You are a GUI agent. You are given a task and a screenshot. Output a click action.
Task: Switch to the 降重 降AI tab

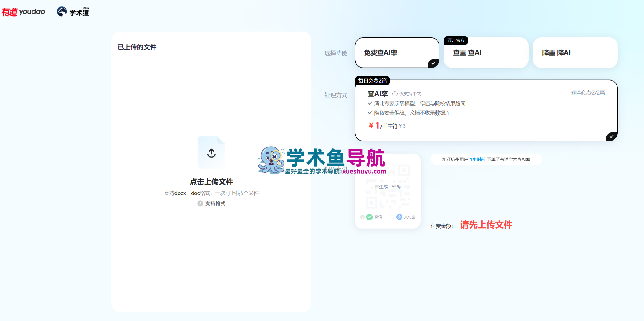point(575,53)
